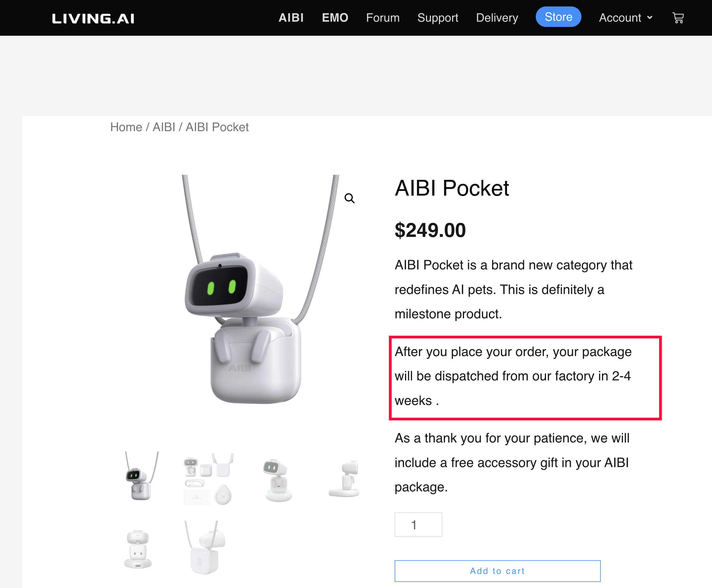
Task: Select the white pouch with lanyard thumbnail
Action: click(205, 547)
